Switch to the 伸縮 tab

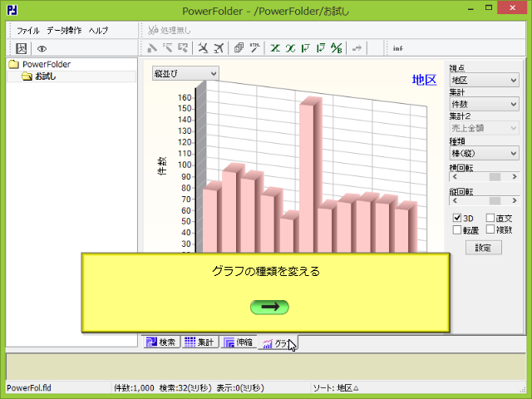point(239,342)
